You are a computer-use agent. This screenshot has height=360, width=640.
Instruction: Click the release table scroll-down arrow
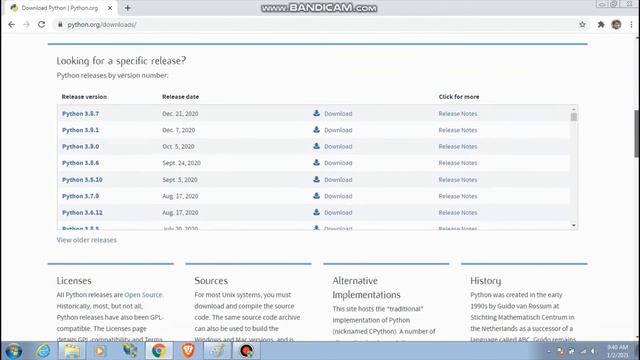573,225
